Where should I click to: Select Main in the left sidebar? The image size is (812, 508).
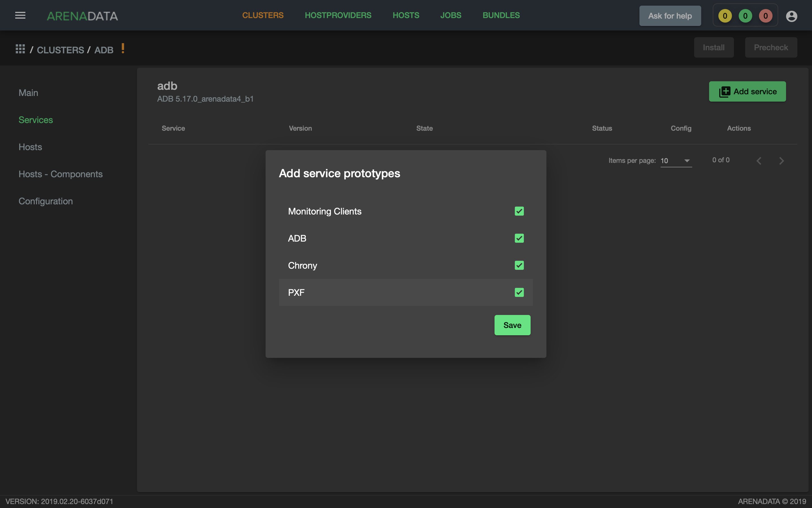coord(28,93)
